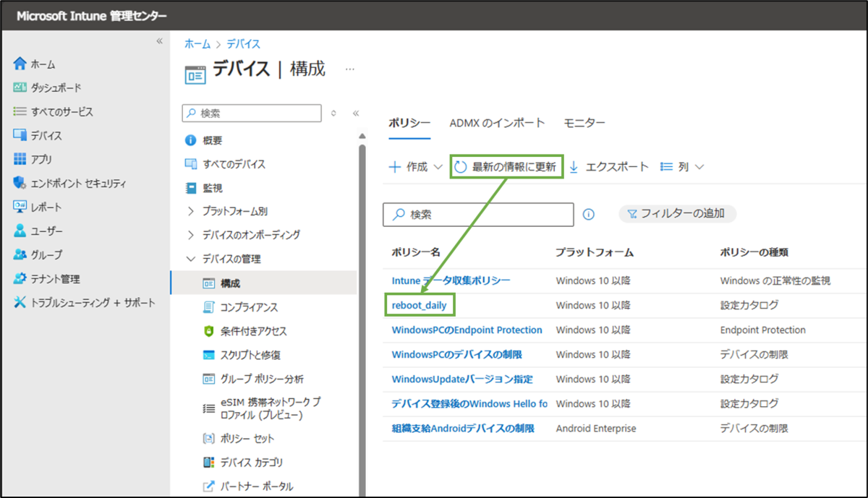Click Endpoint Protection type cell

(762, 330)
